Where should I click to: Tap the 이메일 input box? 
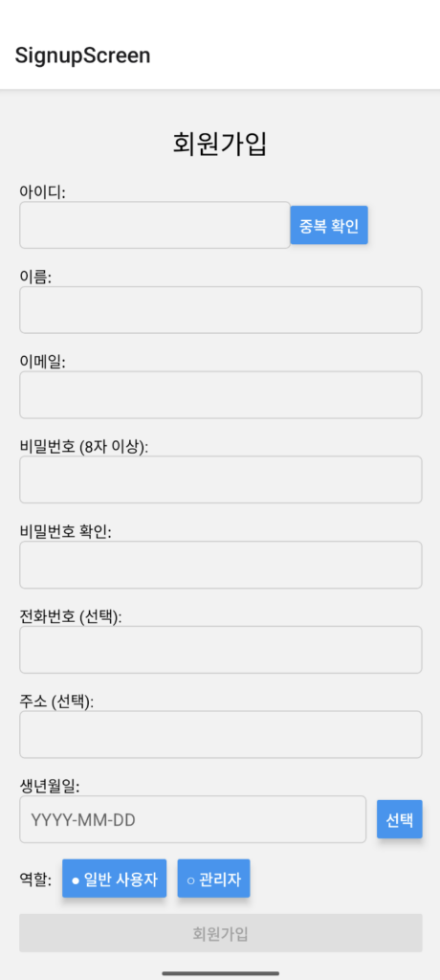[221, 395]
